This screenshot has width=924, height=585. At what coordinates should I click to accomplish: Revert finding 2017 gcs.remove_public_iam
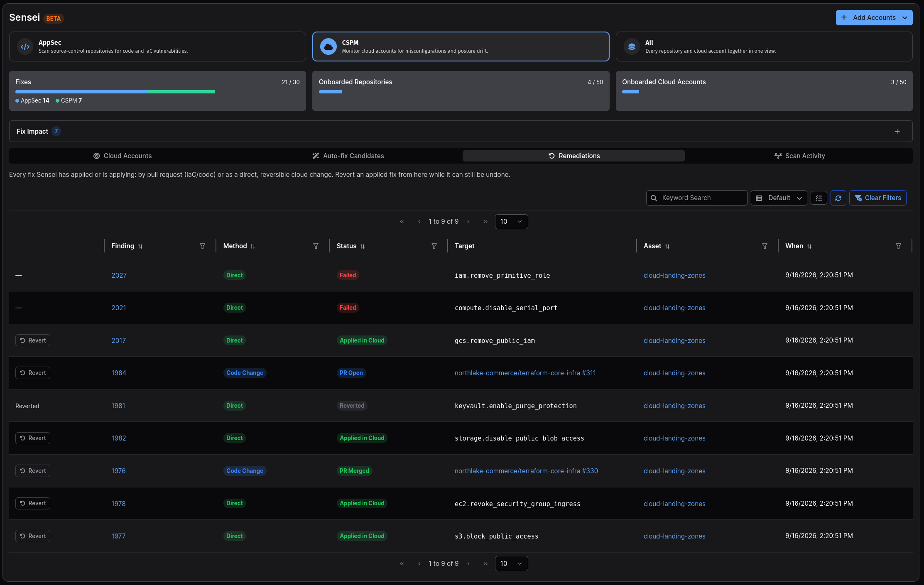click(33, 340)
